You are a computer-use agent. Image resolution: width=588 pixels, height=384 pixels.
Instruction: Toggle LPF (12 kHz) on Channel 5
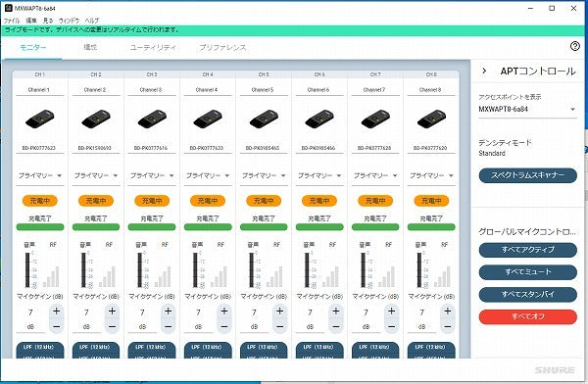[x=264, y=347]
